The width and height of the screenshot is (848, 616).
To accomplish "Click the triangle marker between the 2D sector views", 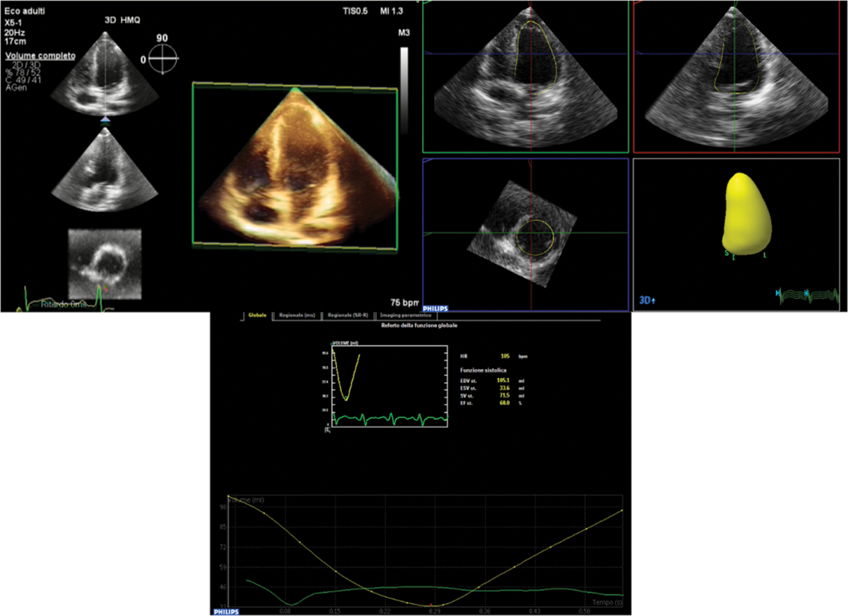I will click(105, 121).
